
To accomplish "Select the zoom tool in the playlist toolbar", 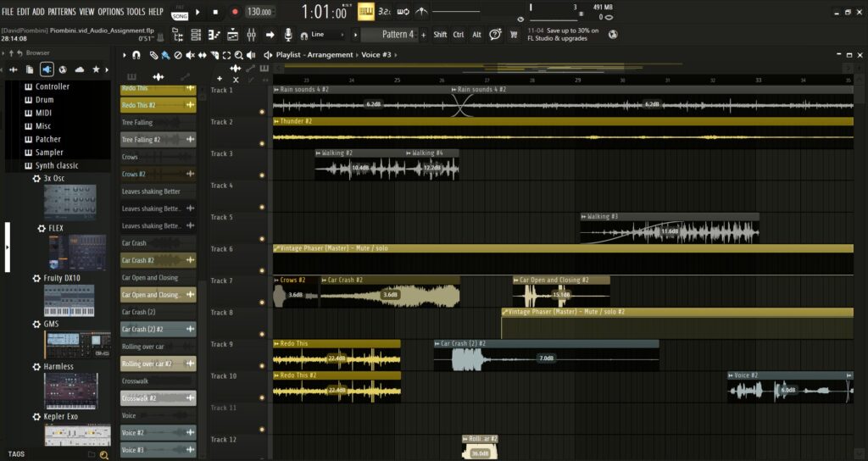I will 238,55.
